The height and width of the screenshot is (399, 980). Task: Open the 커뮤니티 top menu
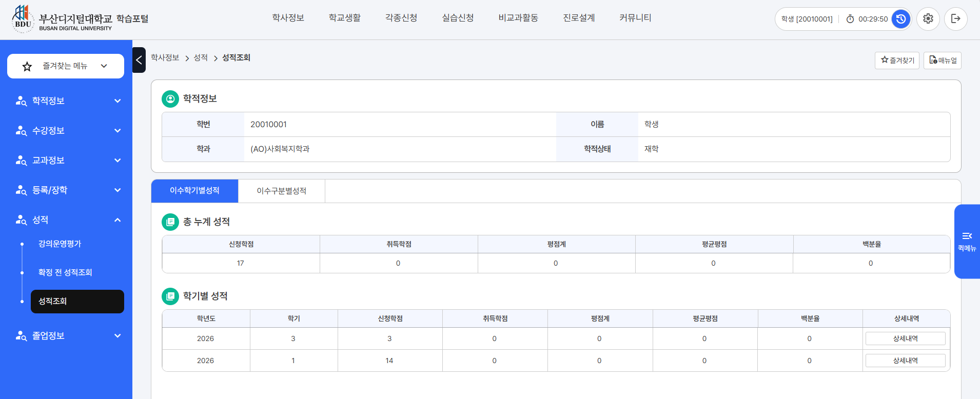coord(635,18)
